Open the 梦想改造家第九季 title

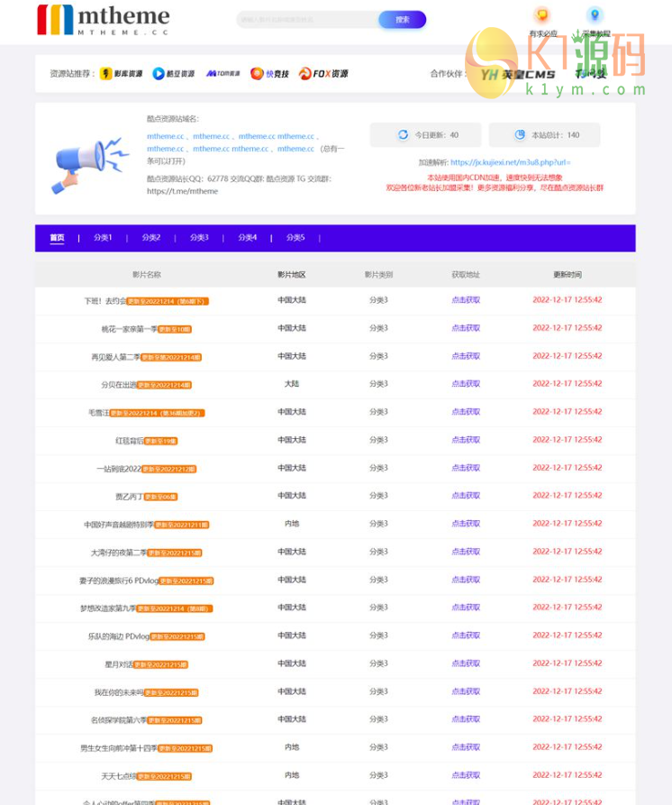(x=108, y=608)
